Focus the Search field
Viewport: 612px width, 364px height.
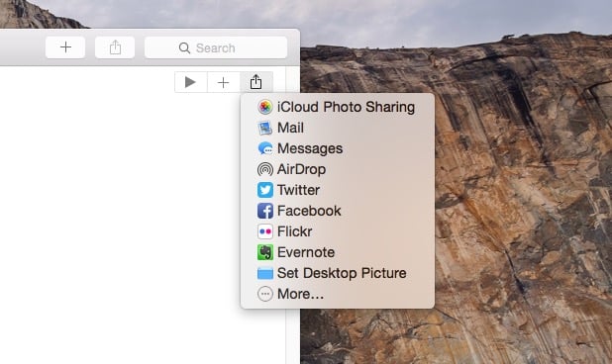(216, 47)
